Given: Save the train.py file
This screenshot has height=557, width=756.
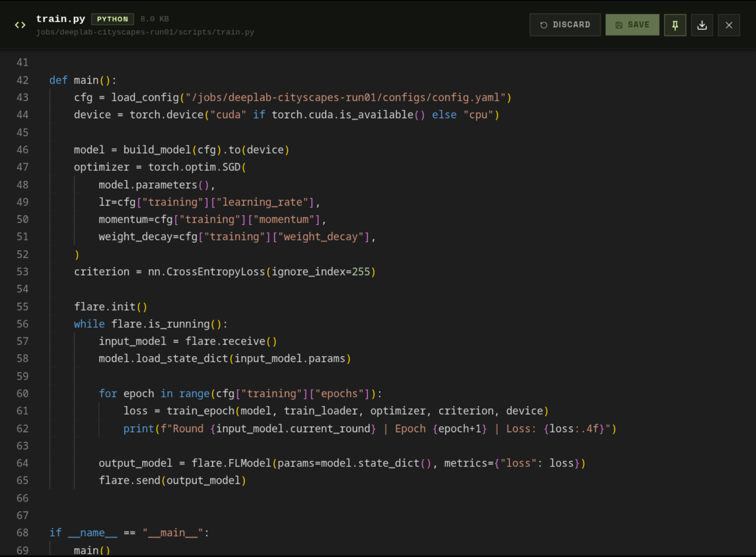Looking at the screenshot, I should [632, 25].
